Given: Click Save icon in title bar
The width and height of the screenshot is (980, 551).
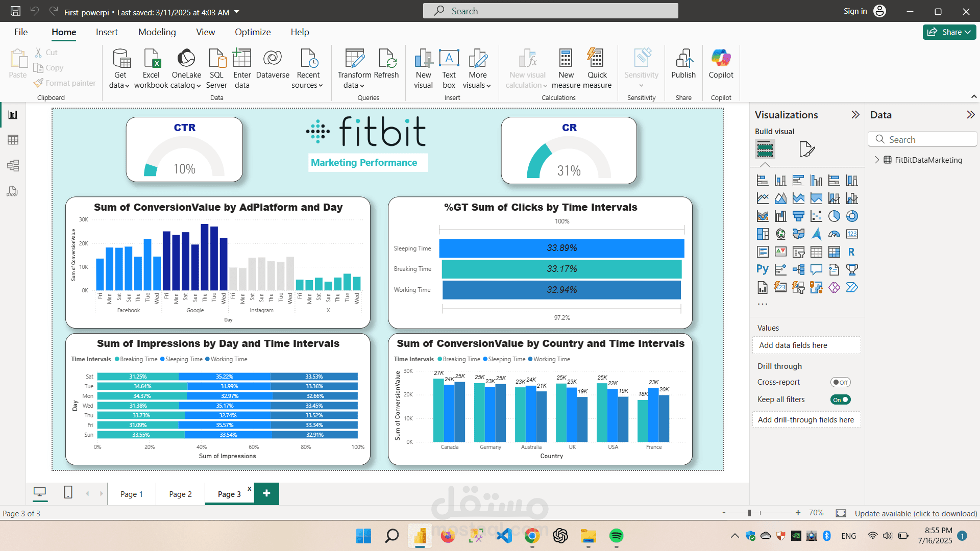Looking at the screenshot, I should [x=15, y=11].
